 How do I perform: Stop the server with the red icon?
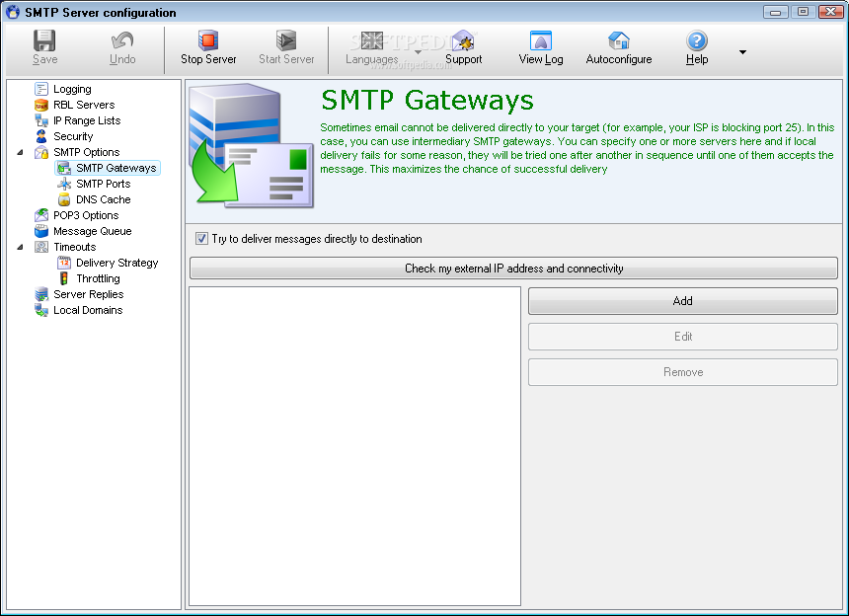[208, 40]
